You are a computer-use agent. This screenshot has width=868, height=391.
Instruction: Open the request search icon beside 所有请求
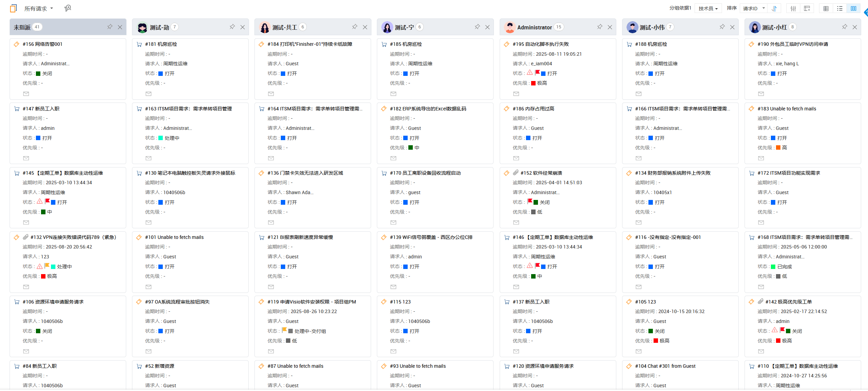[x=68, y=8]
